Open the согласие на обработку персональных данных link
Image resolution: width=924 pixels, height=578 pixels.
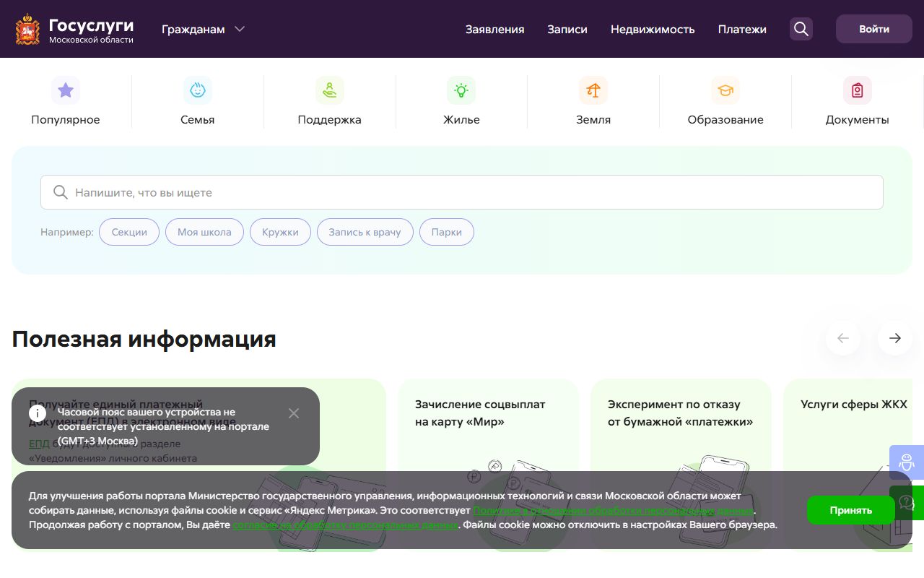point(345,525)
